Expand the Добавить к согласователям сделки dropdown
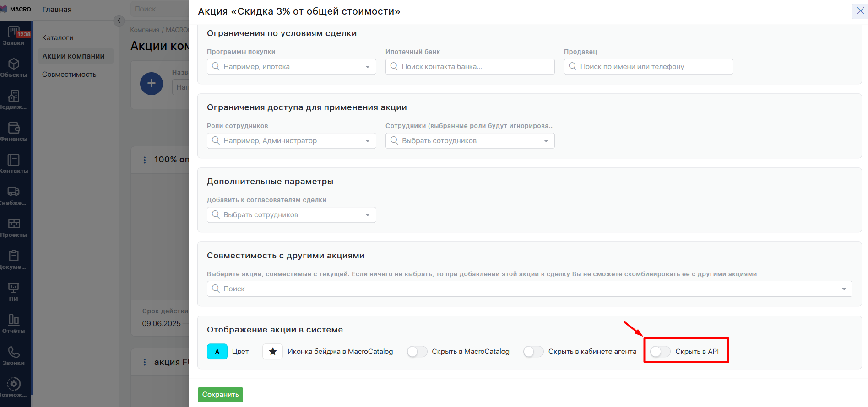868x407 pixels. coord(291,215)
